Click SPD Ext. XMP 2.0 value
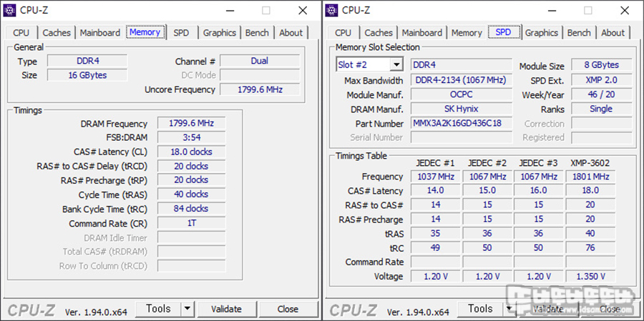The height and width of the screenshot is (321, 644). point(602,80)
